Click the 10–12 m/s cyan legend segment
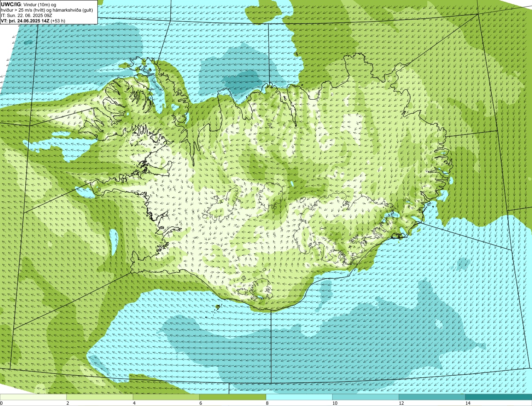 366,397
